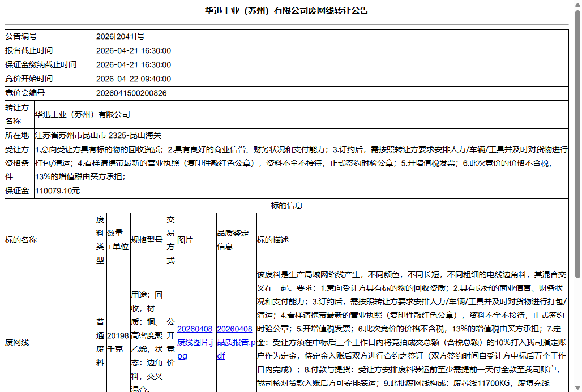Click the scrollbar down arrow
Screen dimensions: 582x392
[577, 388]
